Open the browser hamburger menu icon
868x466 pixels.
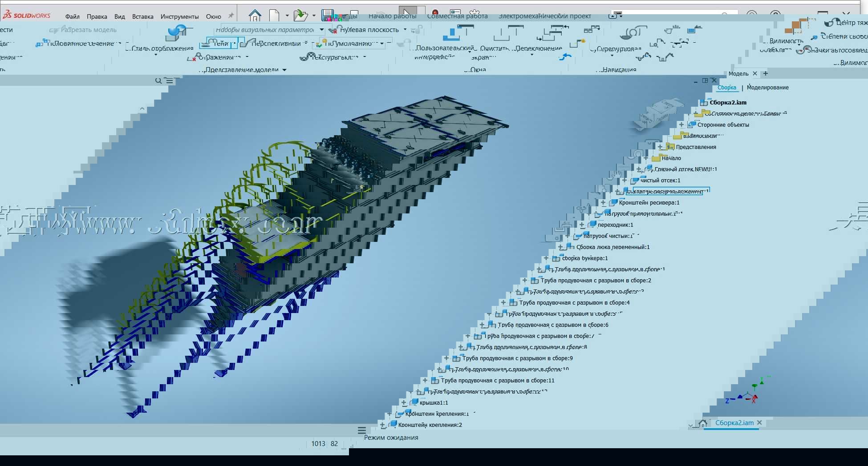click(x=170, y=80)
